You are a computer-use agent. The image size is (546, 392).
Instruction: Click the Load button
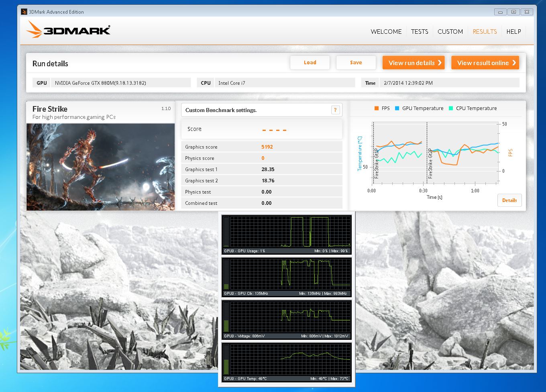(x=310, y=63)
